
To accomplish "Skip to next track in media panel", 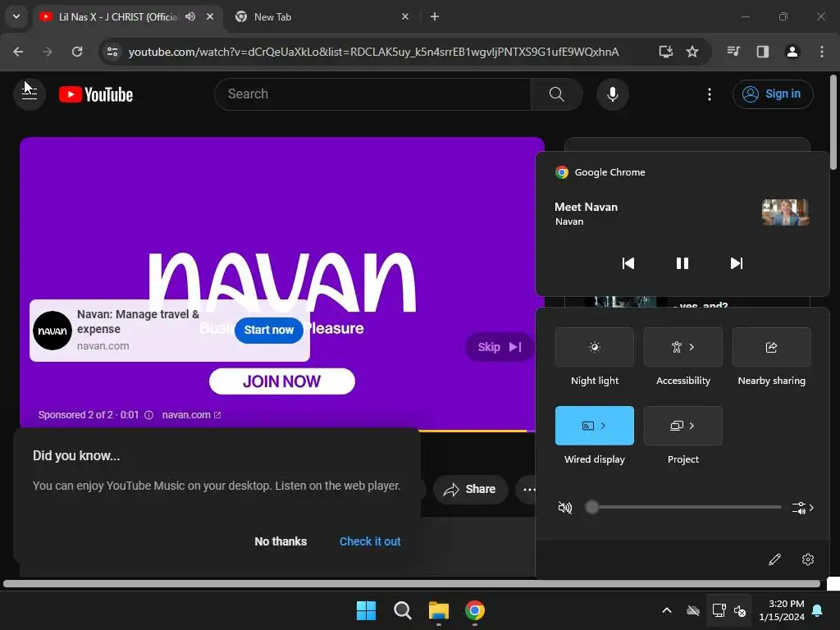I will coord(737,263).
